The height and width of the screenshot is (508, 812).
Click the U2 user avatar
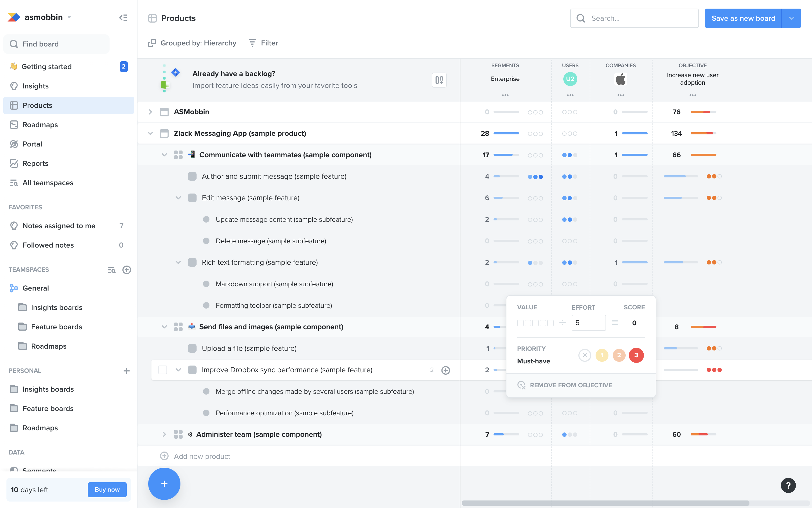pos(570,79)
